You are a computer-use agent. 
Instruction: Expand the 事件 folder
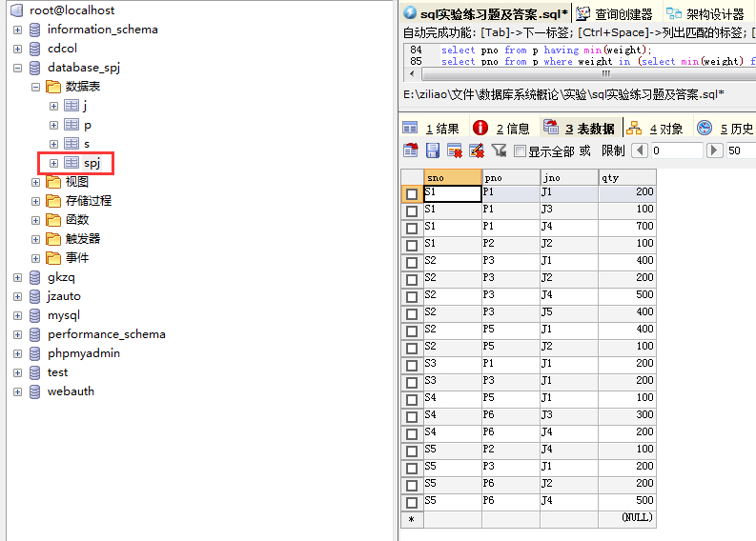coord(35,258)
